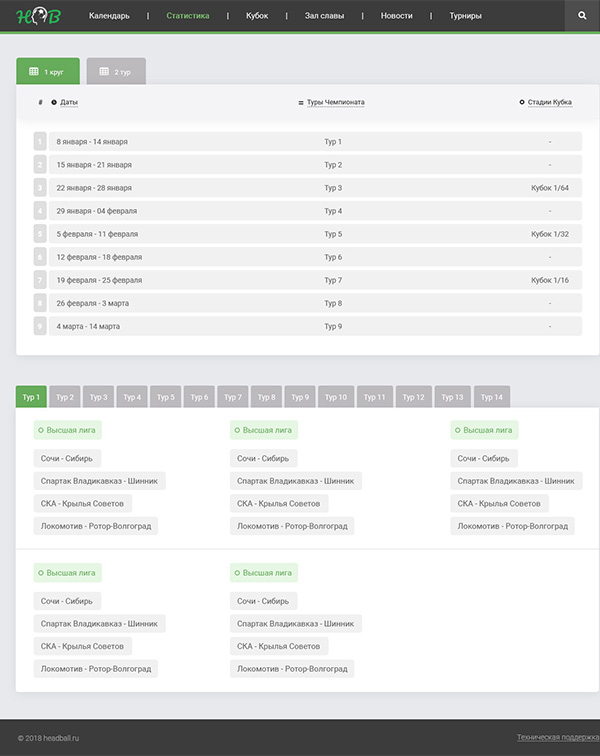Click Стадии Кубка column header
Viewport: 600px width, 756px height.
tap(550, 102)
